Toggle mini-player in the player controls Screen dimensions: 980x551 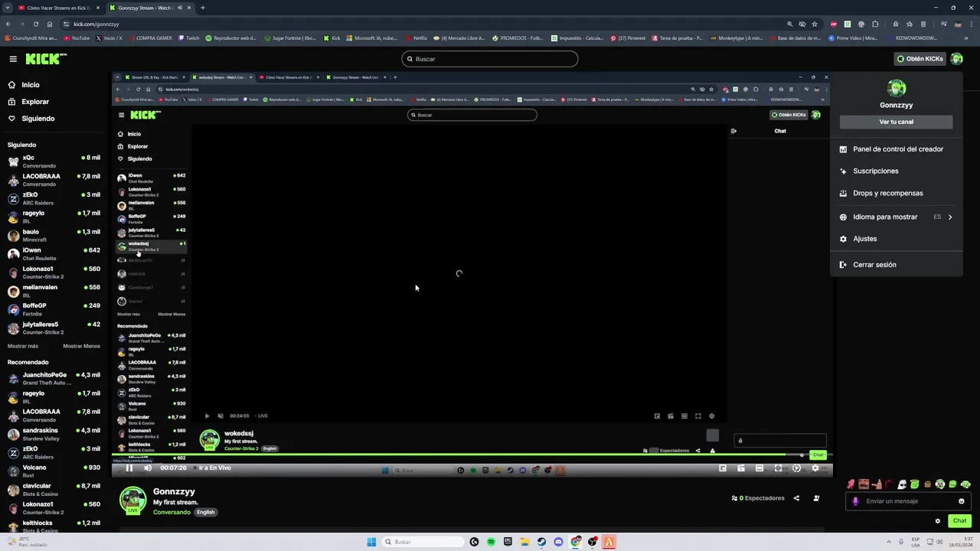[x=723, y=468]
